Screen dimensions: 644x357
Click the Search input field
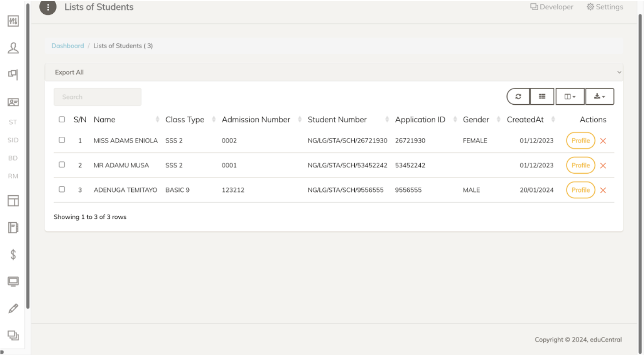click(x=97, y=97)
